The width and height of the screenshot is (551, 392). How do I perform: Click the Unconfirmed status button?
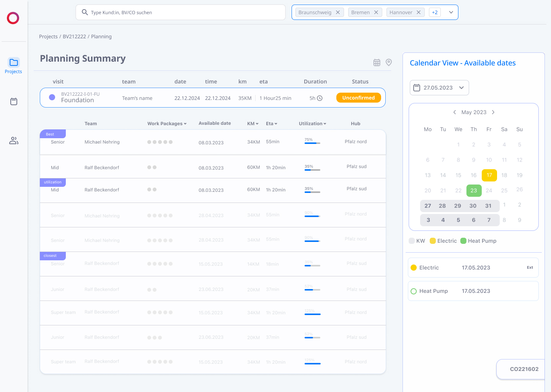point(359,98)
